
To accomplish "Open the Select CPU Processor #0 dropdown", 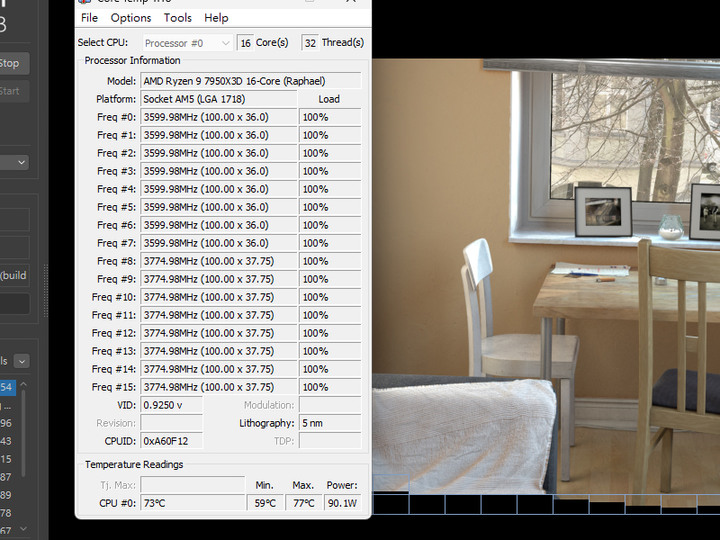I will click(x=187, y=43).
